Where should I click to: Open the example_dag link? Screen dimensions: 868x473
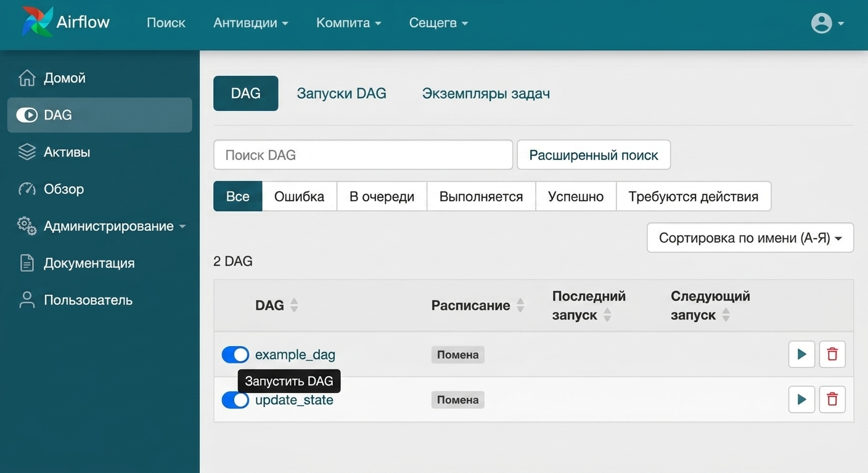[295, 355]
